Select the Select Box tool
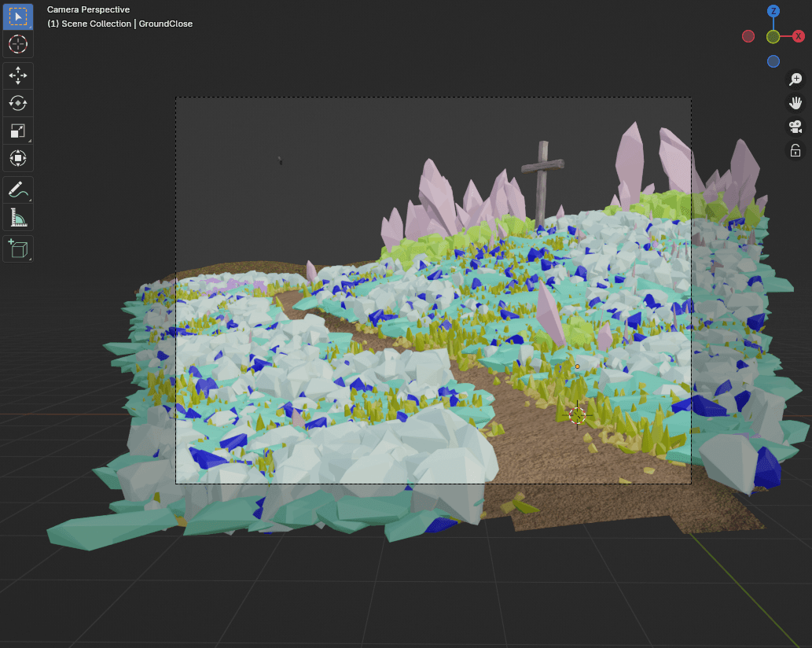The height and width of the screenshot is (648, 812). tap(18, 17)
